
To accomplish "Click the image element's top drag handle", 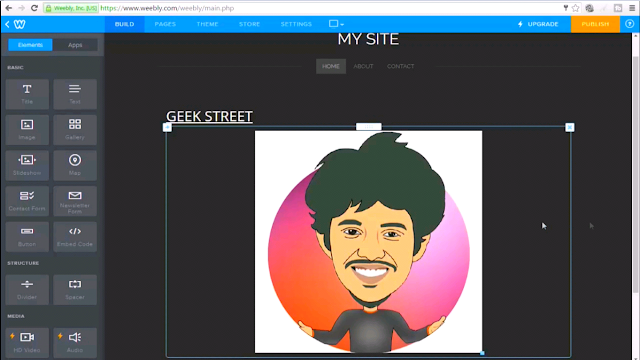I will pos(369,127).
